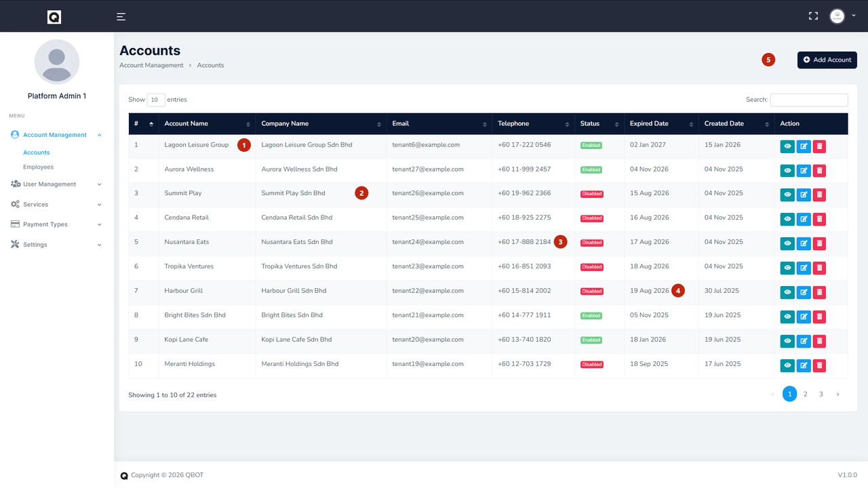Go to pagination page 3
Image resolution: width=868 pixels, height=488 pixels.
click(821, 394)
